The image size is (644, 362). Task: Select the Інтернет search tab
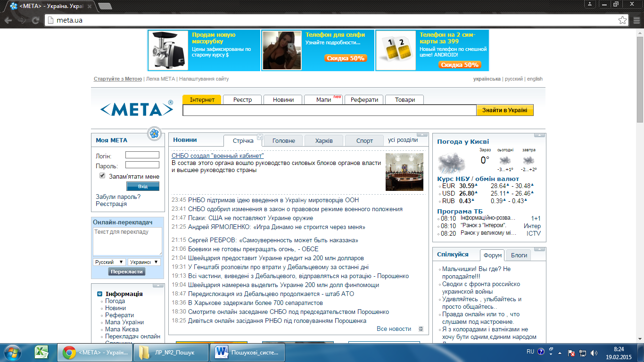[202, 99]
